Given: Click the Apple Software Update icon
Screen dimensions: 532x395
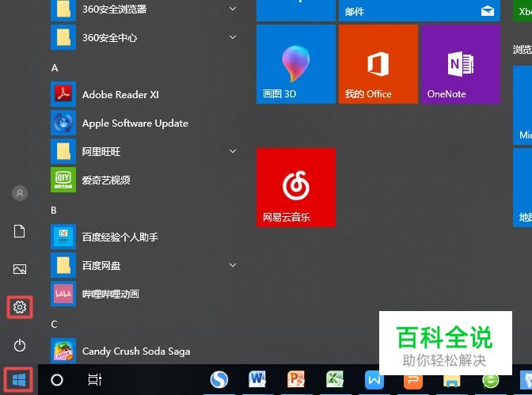Looking at the screenshot, I should [63, 123].
